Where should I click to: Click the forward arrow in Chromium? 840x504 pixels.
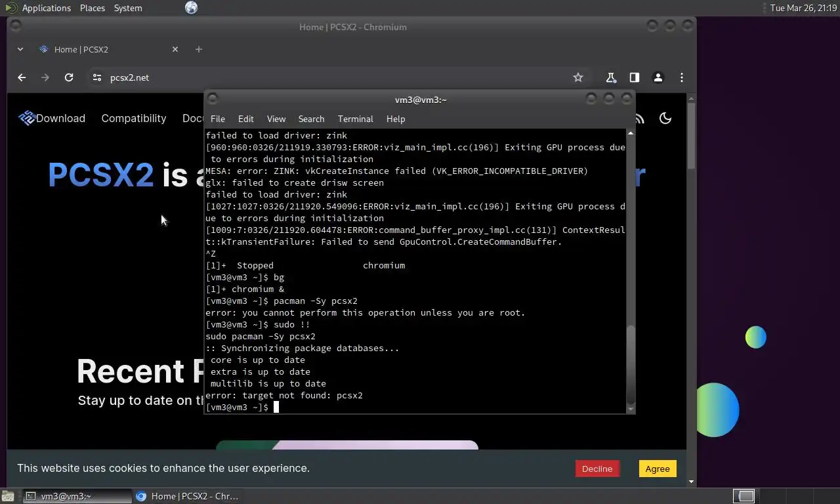click(x=45, y=77)
